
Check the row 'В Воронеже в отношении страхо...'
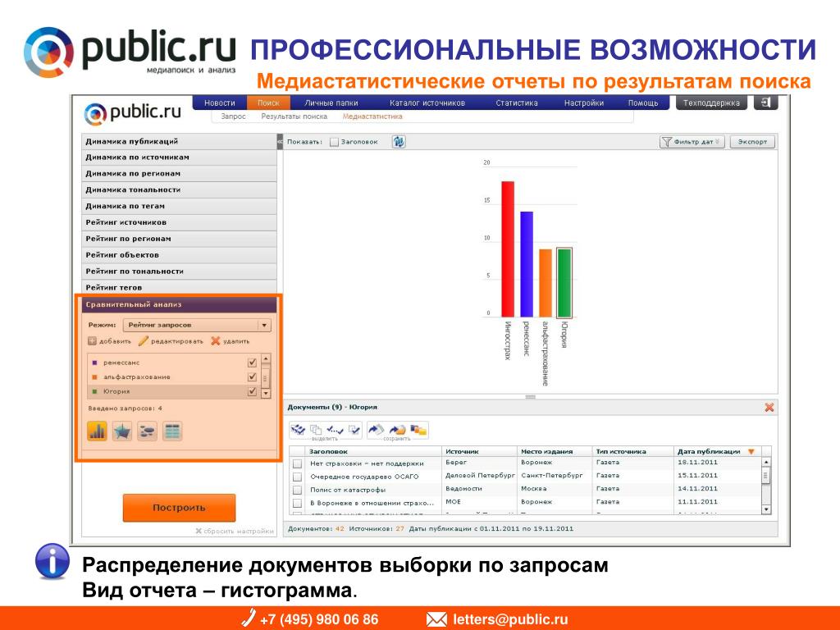click(x=297, y=504)
